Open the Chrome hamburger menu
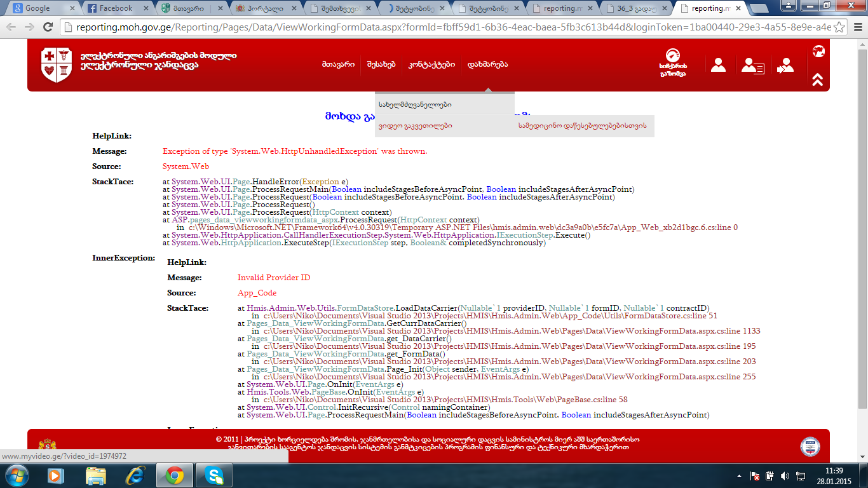This screenshot has height=488, width=868. pos(856,27)
